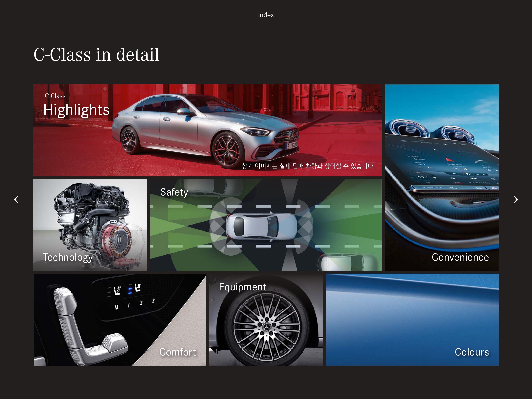
Task: Open the Convenience touchscreen tile
Action: 442,178
